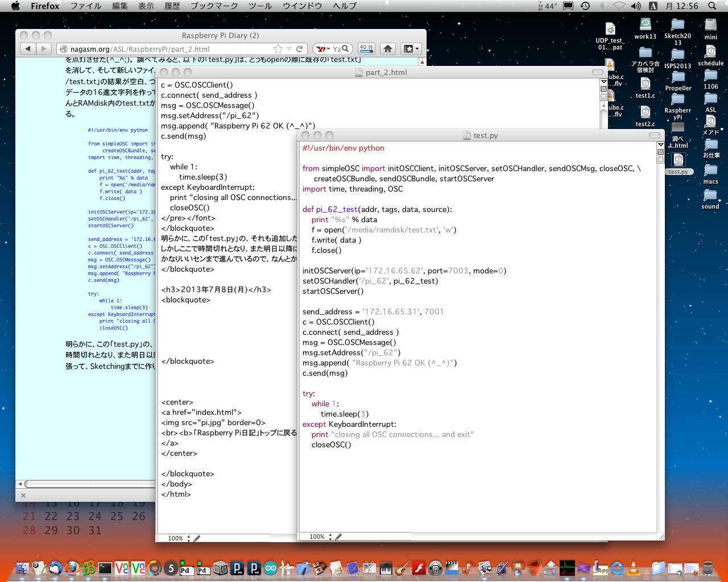This screenshot has height=582, width=728.
Task: Go back to the previous page in Firefox
Action: (27, 49)
